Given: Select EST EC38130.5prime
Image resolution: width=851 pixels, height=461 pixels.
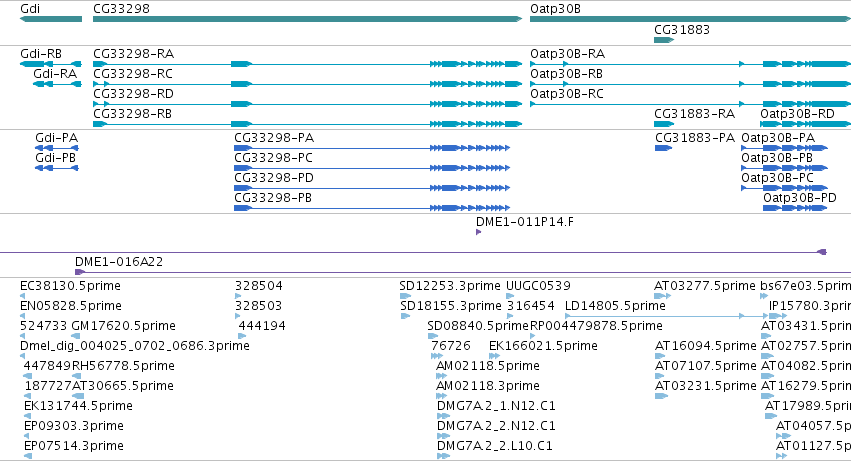Looking at the screenshot, I should [x=70, y=286].
